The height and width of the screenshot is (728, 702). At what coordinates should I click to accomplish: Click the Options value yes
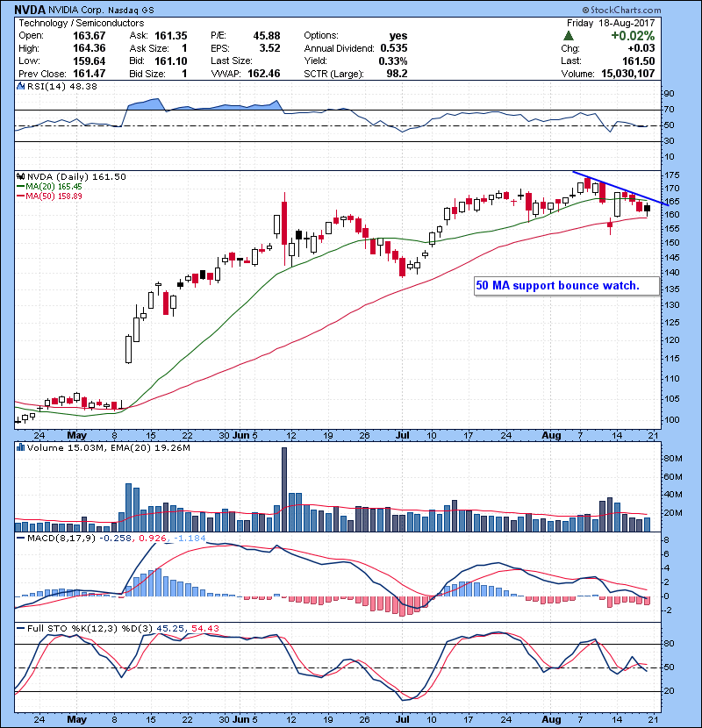[398, 36]
